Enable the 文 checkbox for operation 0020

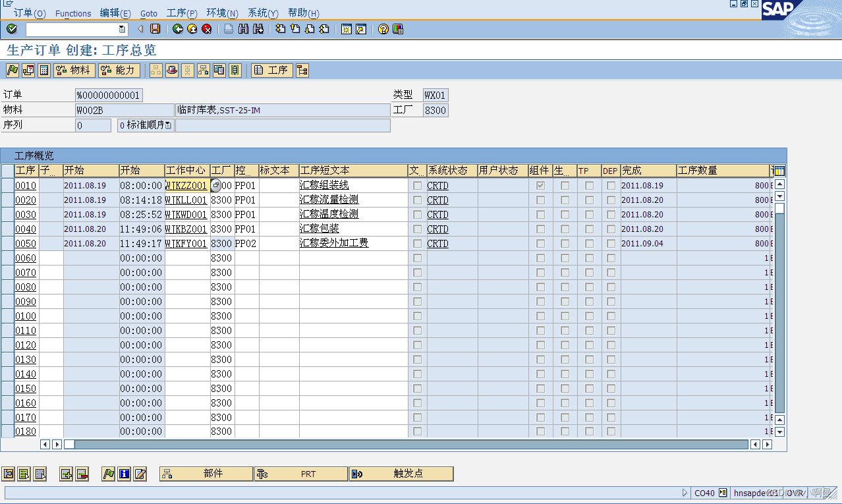click(417, 200)
